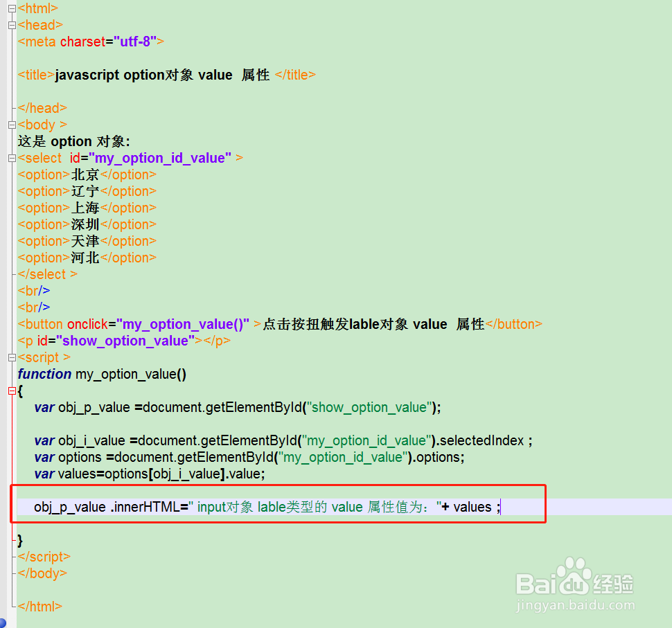Click the closing </html> tag
This screenshot has width=672, height=628.
(x=40, y=607)
